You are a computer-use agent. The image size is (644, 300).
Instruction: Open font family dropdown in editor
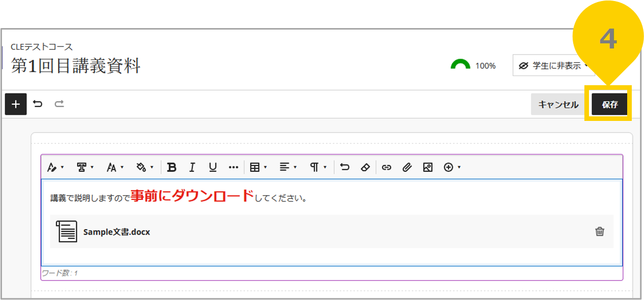click(85, 167)
